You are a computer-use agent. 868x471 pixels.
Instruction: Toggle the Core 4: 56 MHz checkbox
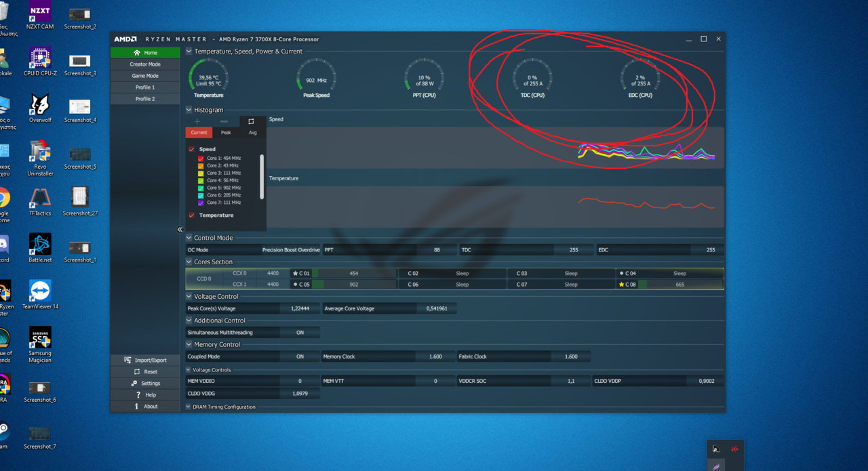click(x=201, y=181)
